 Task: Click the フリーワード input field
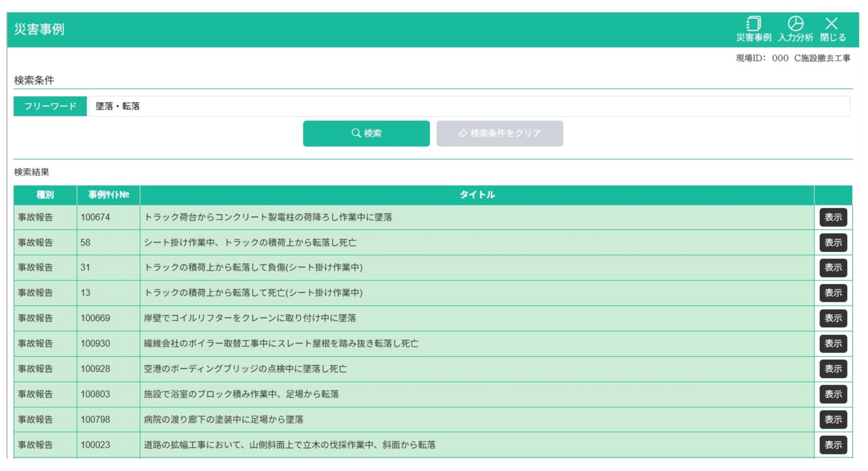coord(469,106)
